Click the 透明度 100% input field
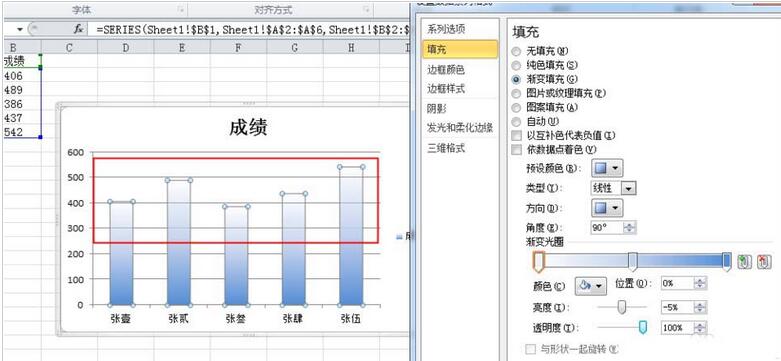781x361 pixels. [678, 328]
